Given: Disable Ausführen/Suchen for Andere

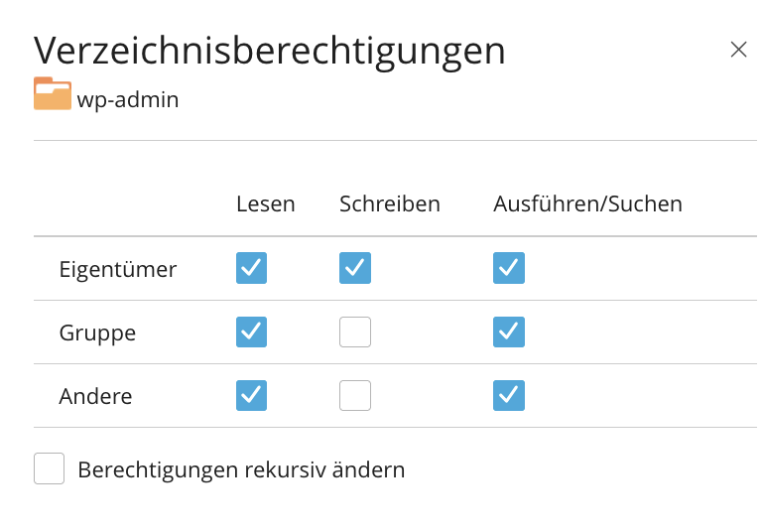Looking at the screenshot, I should pyautogui.click(x=509, y=395).
